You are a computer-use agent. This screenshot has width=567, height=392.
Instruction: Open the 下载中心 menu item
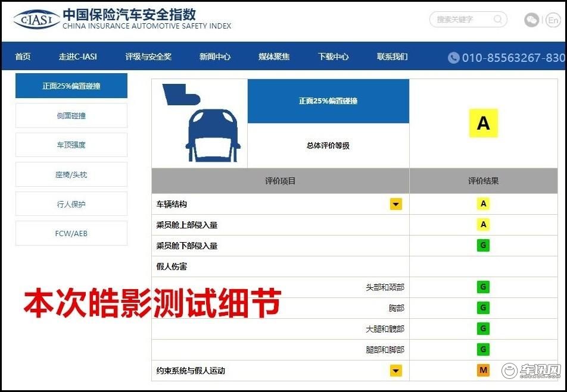(x=333, y=57)
